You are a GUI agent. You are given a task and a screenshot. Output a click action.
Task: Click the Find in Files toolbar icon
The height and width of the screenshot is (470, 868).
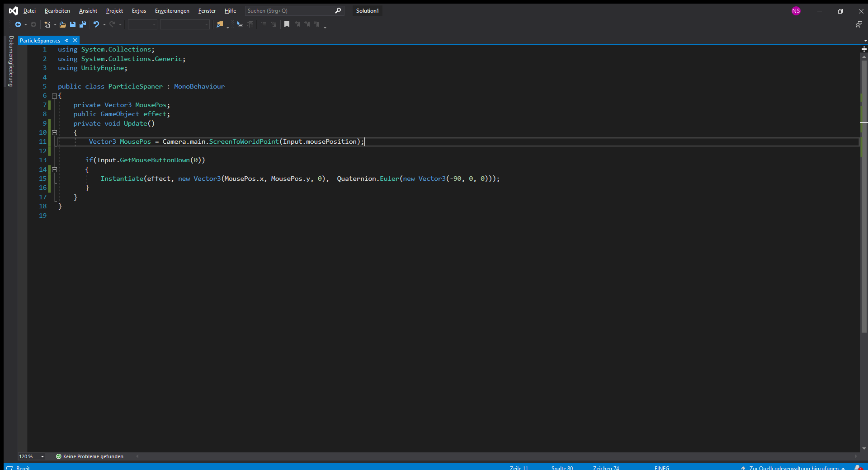coord(220,24)
